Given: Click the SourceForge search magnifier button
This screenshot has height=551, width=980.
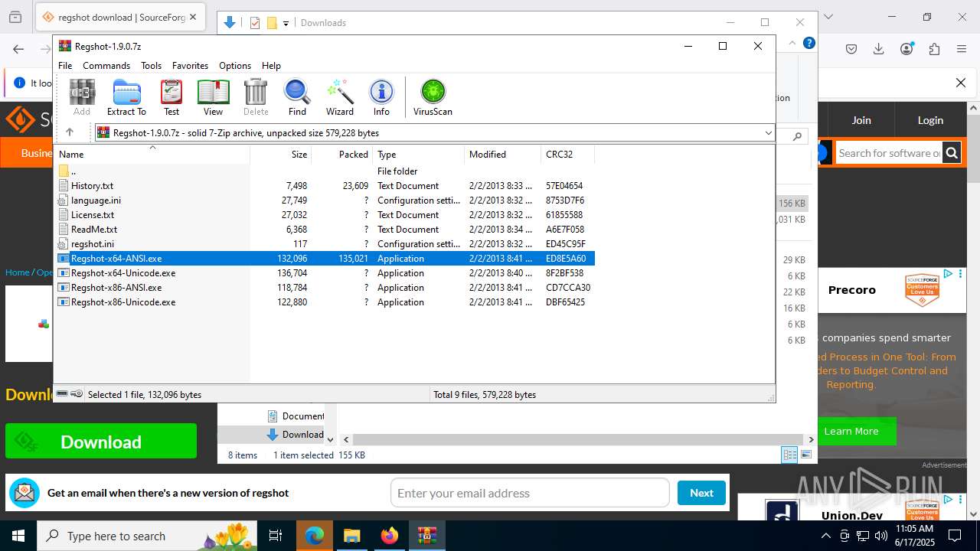Looking at the screenshot, I should click(x=952, y=153).
